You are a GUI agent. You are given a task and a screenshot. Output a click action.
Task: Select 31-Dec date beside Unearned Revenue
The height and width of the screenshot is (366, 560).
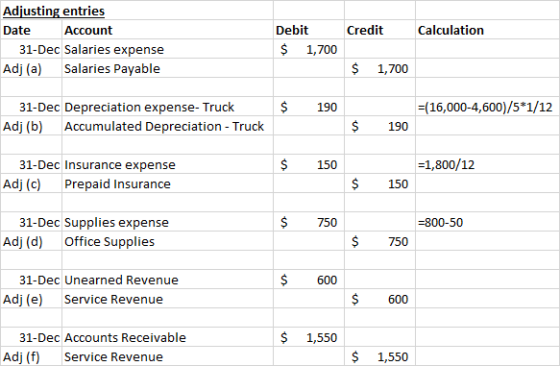coord(31,280)
